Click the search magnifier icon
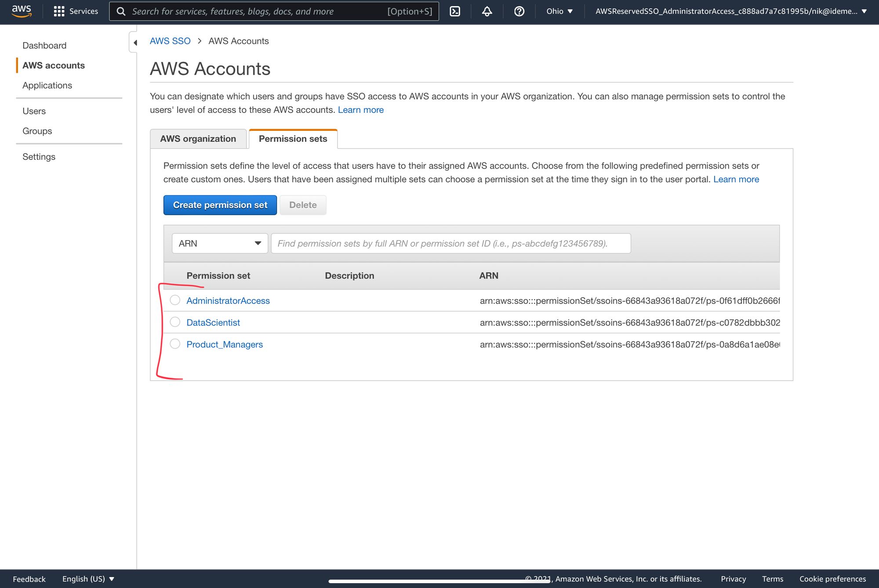 click(121, 11)
